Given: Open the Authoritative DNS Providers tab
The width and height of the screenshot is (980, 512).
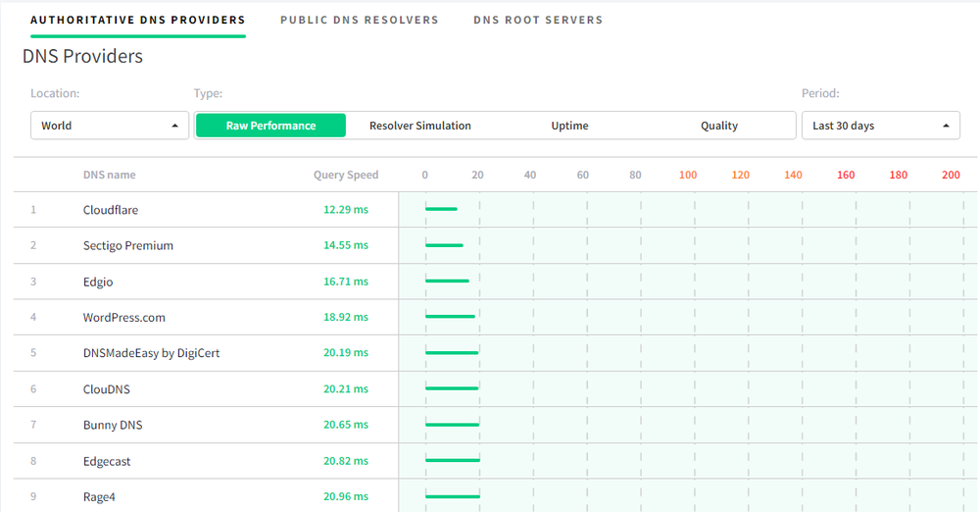Looking at the screenshot, I should (137, 20).
